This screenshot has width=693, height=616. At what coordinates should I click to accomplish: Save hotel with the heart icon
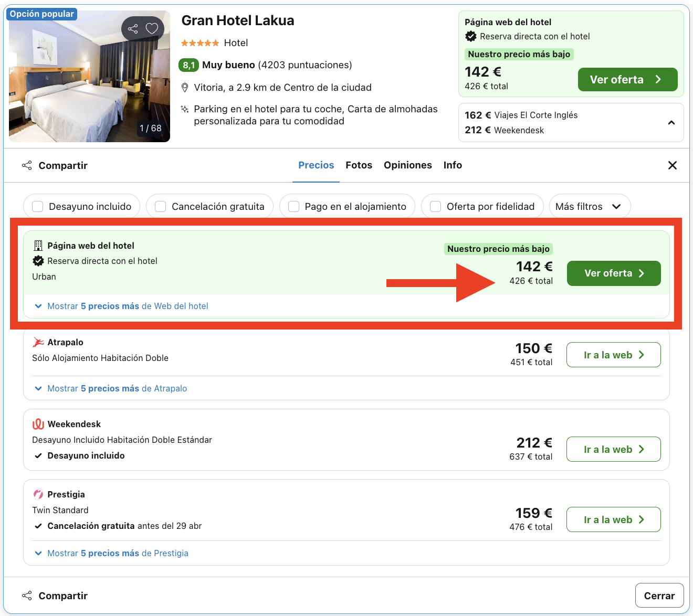point(152,29)
